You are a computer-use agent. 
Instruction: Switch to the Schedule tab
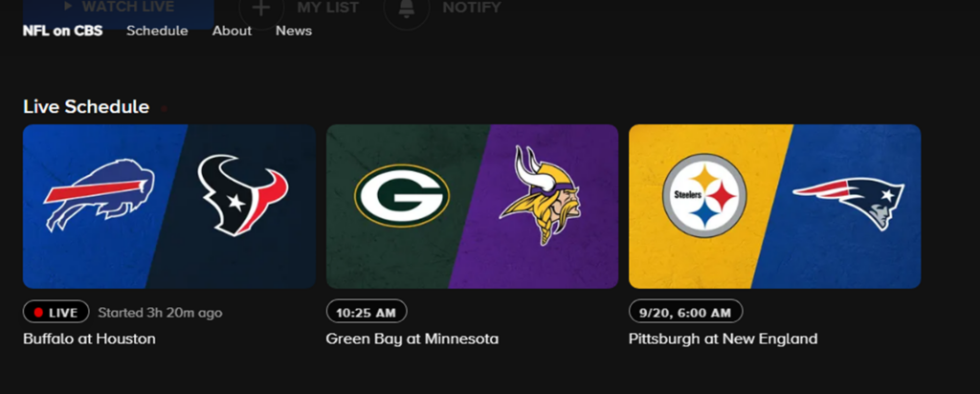pos(157,31)
